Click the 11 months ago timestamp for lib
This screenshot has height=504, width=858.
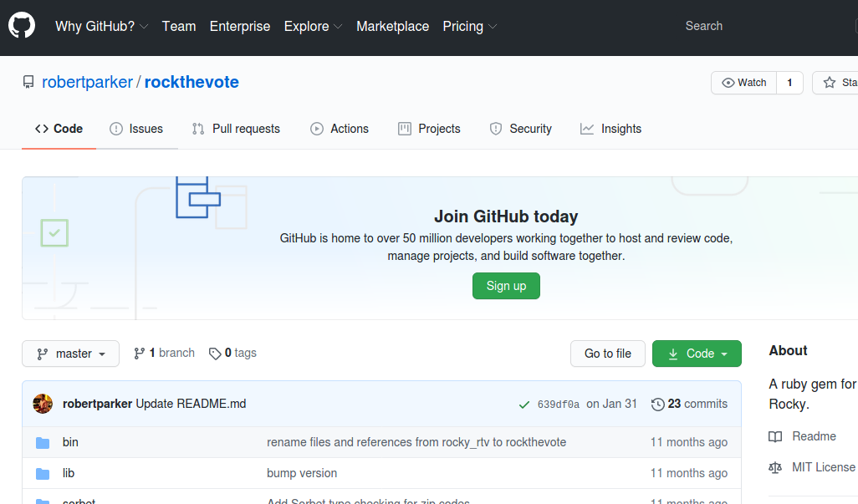pyautogui.click(x=689, y=473)
